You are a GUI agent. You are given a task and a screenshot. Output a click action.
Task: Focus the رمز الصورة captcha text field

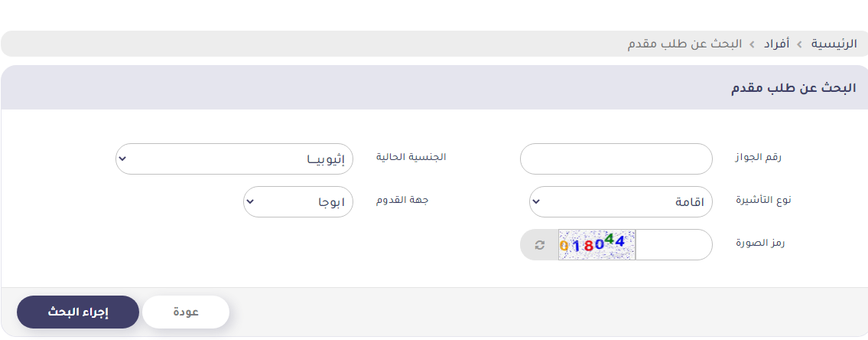tap(673, 245)
